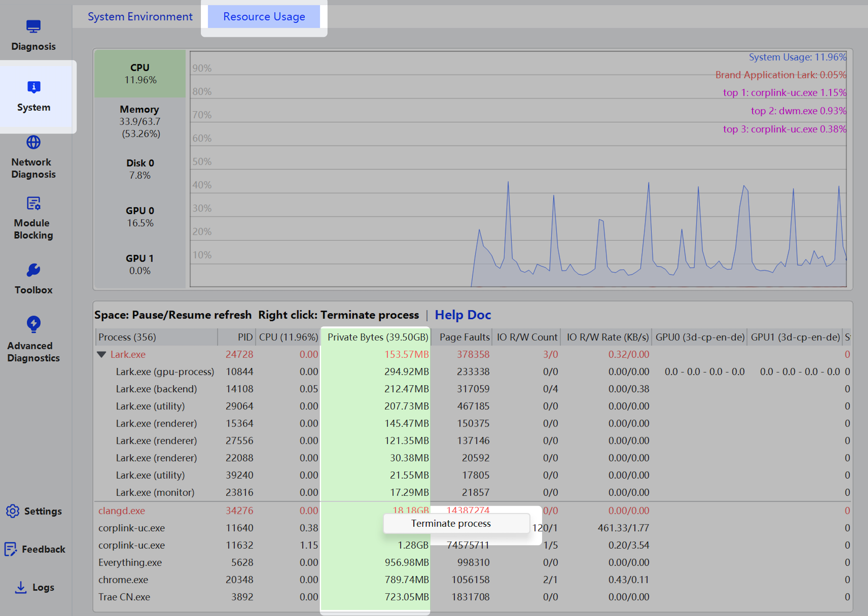Show the GPU 0 usage graph
868x616 pixels.
pyautogui.click(x=140, y=217)
